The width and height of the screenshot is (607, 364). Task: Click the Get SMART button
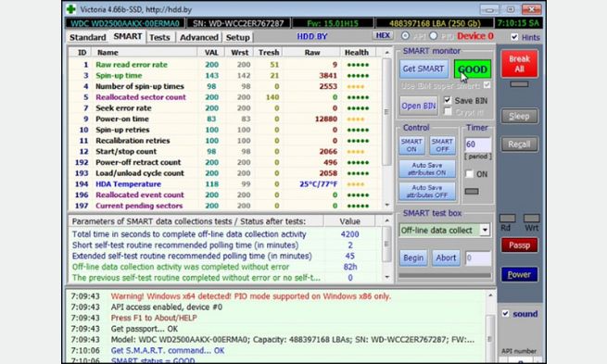[x=424, y=69]
